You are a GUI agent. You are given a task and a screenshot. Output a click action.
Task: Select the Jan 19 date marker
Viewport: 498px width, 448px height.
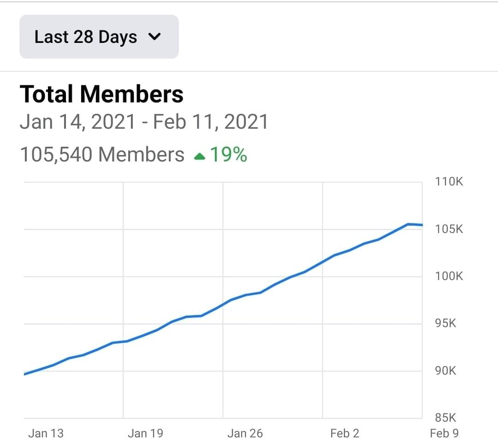[145, 433]
